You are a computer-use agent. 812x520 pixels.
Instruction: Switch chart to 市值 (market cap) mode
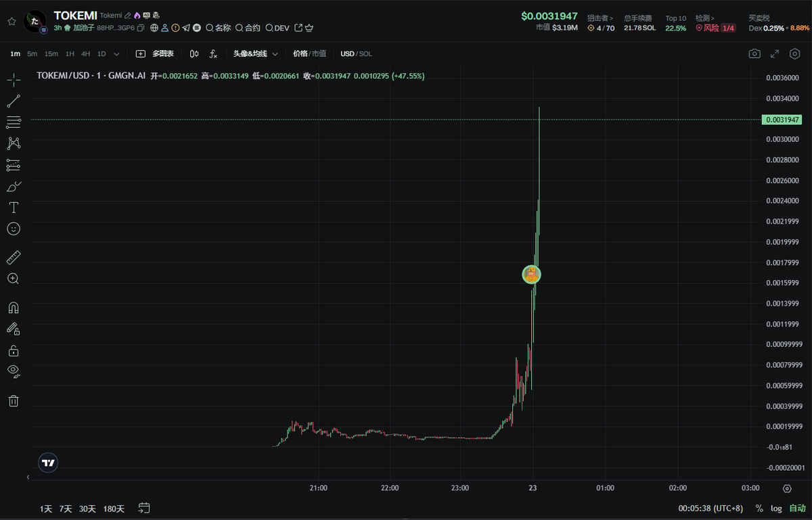point(319,53)
